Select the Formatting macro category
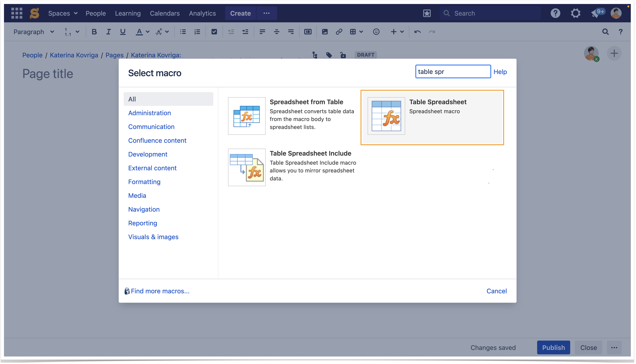Image resolution: width=636 pixels, height=364 pixels. coord(144,182)
